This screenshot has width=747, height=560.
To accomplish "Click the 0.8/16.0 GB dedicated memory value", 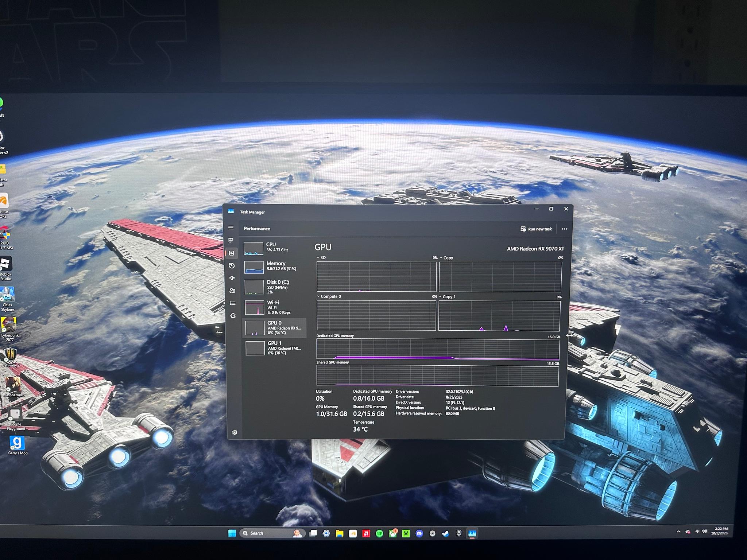I will [x=368, y=398].
